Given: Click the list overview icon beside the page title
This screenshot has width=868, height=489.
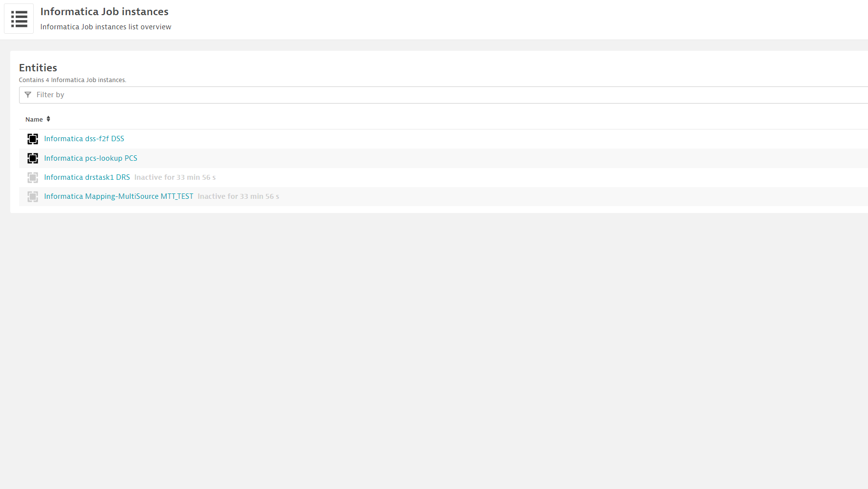Looking at the screenshot, I should pos(19,19).
